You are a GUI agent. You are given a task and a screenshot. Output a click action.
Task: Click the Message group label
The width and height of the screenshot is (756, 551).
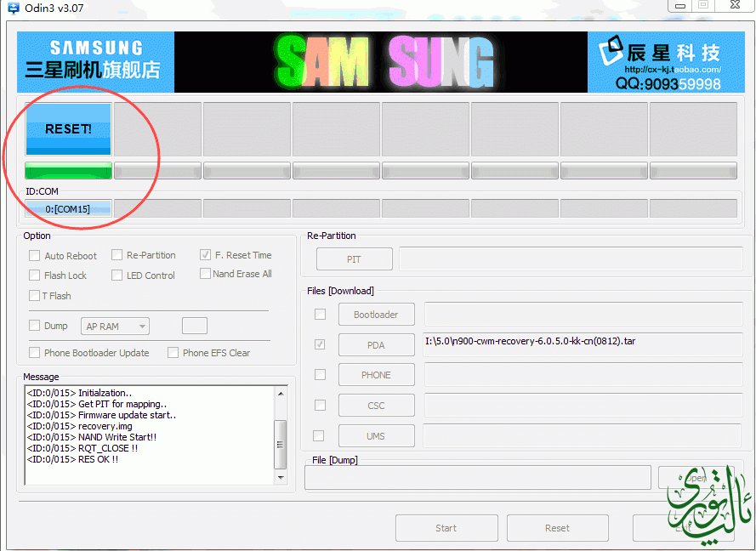point(41,377)
